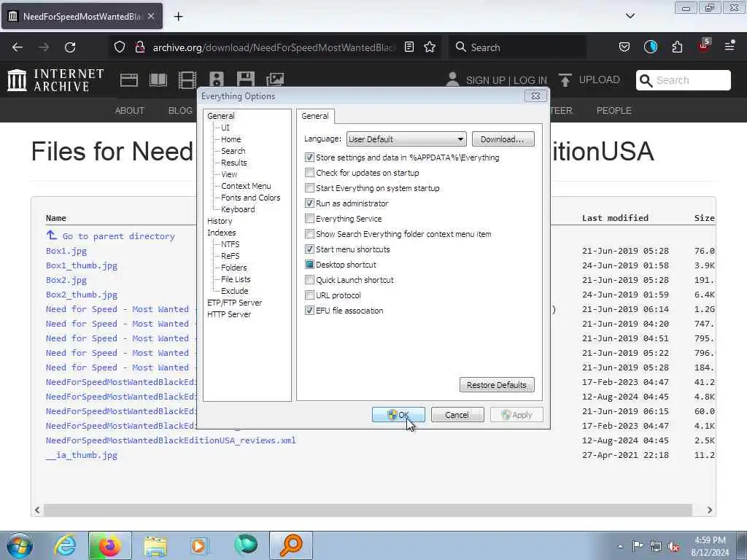Reload the page with Firefox refresh icon
Image resolution: width=747 pixels, height=560 pixels.
(x=70, y=47)
